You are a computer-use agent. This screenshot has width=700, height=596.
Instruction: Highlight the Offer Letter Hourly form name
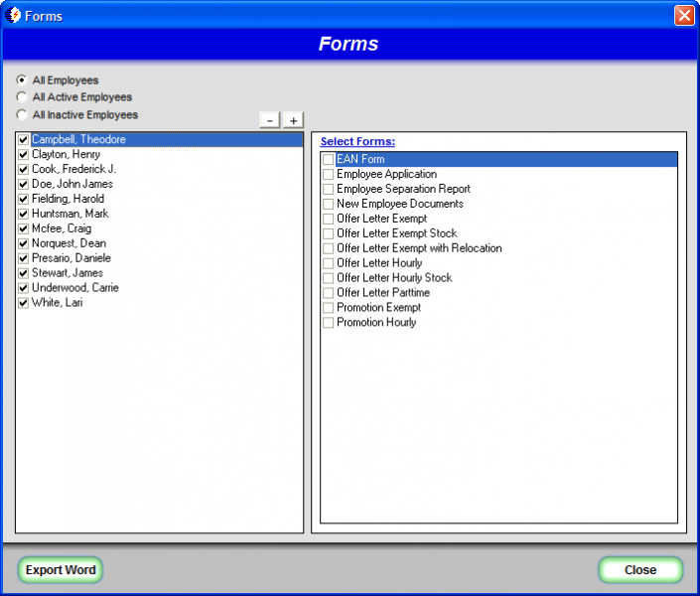[379, 262]
